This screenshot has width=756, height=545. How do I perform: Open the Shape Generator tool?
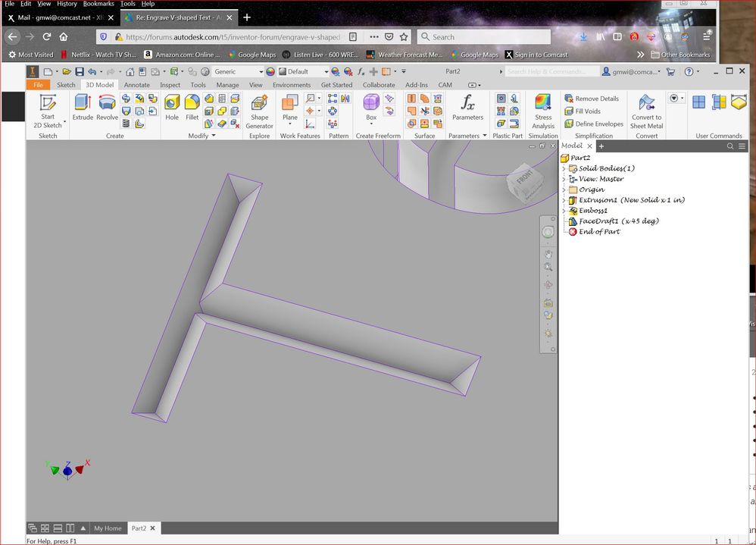point(259,112)
